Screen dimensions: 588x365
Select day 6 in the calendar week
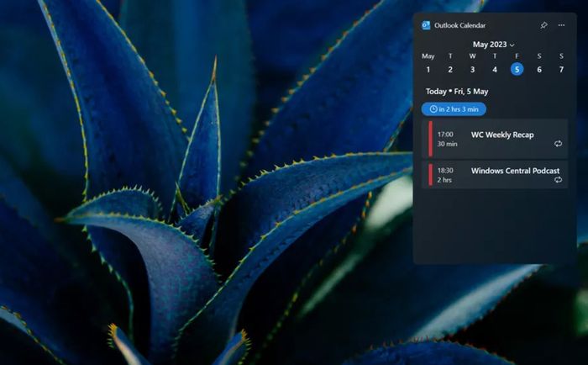click(x=539, y=70)
